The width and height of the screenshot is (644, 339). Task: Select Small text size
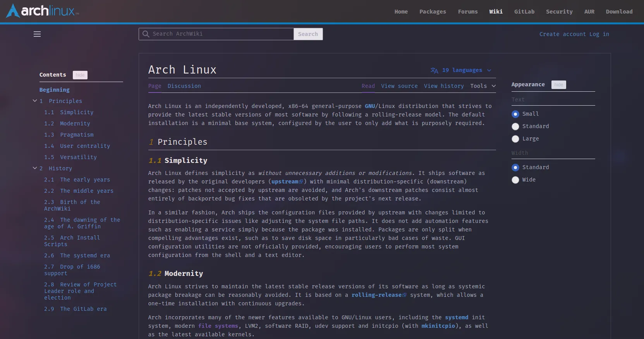(x=515, y=114)
